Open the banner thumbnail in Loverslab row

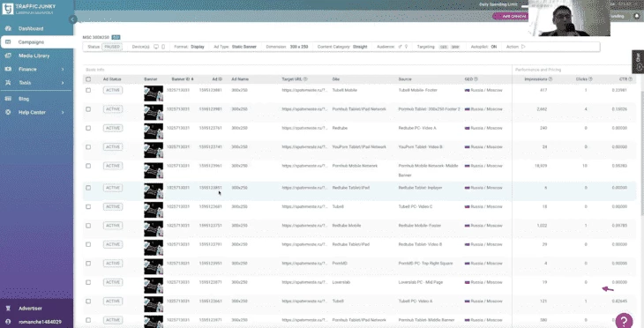pos(154,286)
